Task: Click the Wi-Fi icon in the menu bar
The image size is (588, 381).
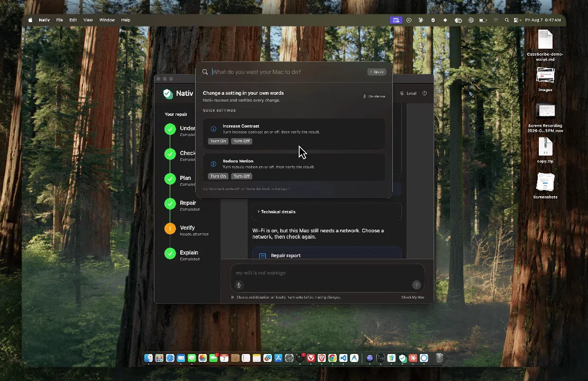Action: coord(496,20)
